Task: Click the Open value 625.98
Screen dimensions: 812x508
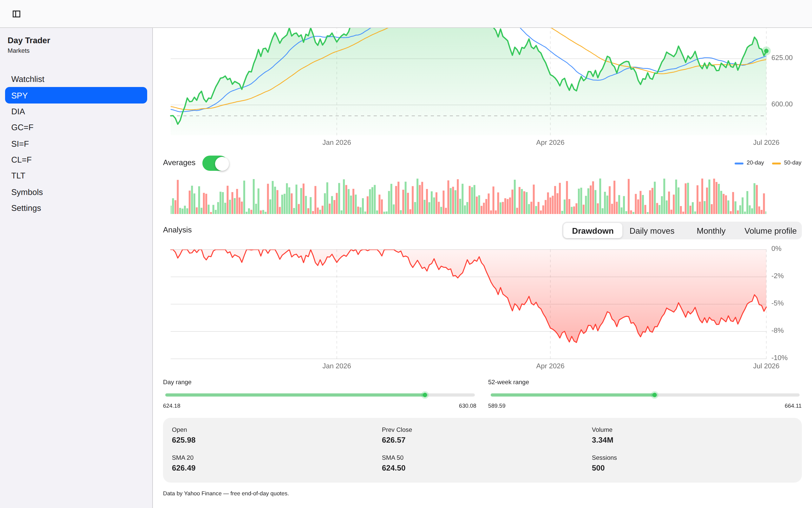Action: pyautogui.click(x=184, y=440)
